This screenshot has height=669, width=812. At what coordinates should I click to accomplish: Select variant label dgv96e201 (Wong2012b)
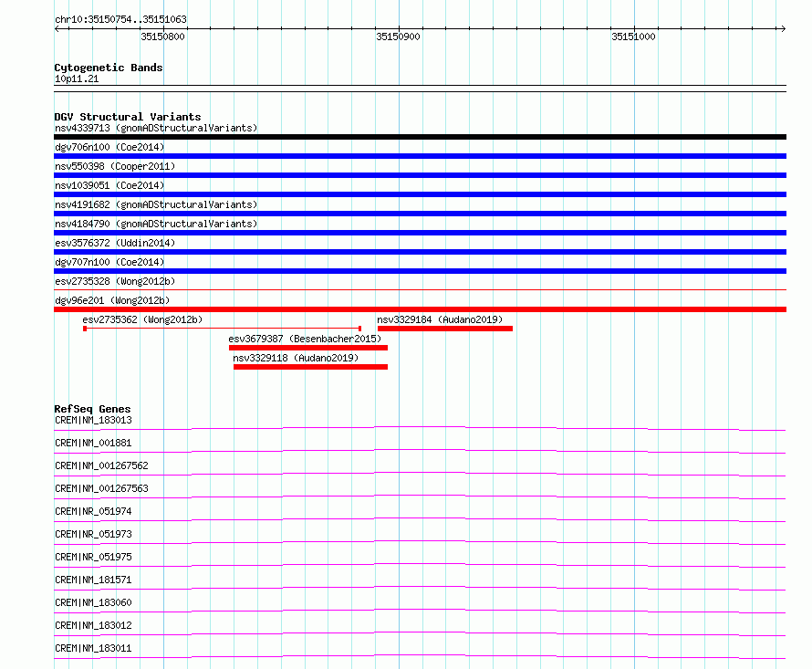(x=112, y=300)
